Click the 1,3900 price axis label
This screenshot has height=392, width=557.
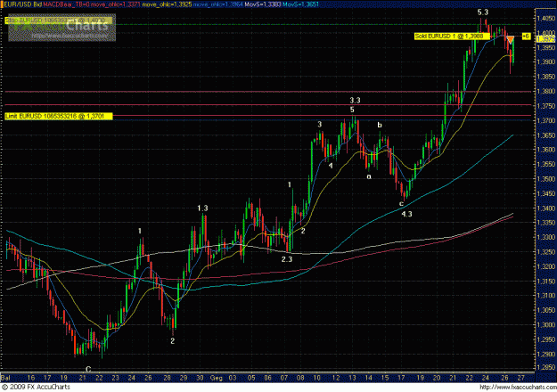(545, 62)
